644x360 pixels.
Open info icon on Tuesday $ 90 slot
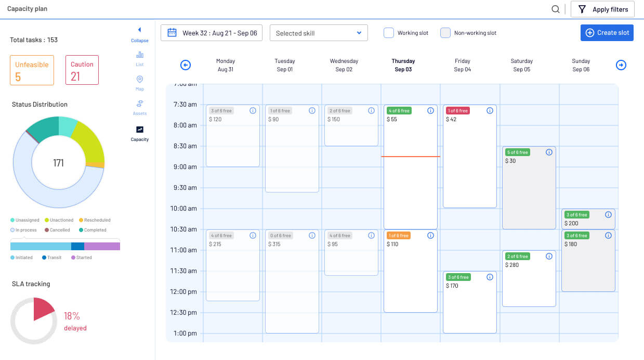(x=312, y=111)
